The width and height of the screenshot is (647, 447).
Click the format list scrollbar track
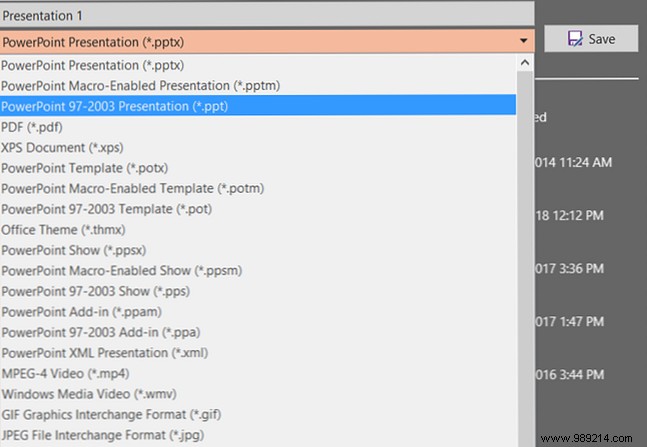(x=525, y=258)
